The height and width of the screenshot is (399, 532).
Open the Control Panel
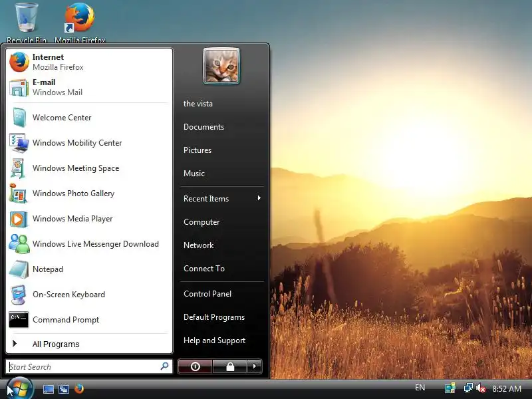(207, 294)
